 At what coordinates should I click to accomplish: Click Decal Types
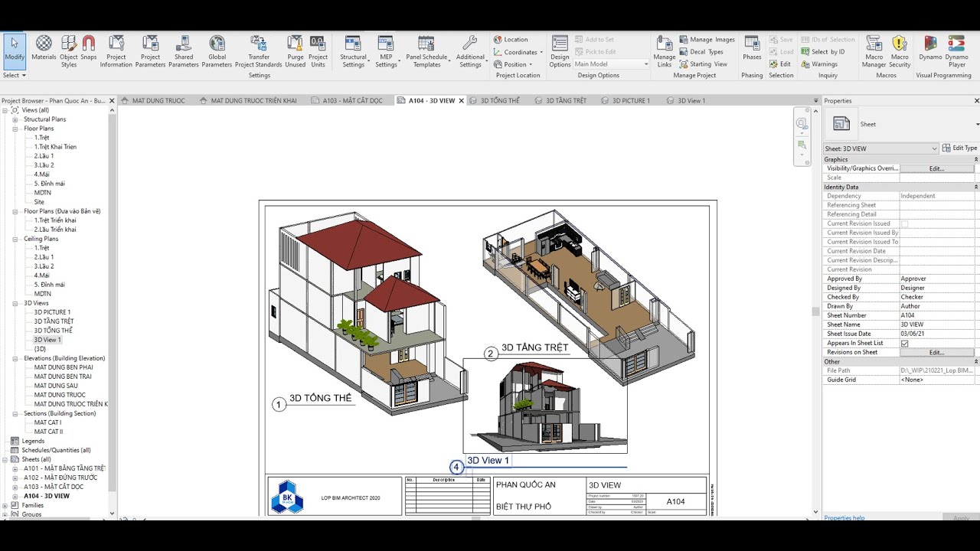[701, 51]
